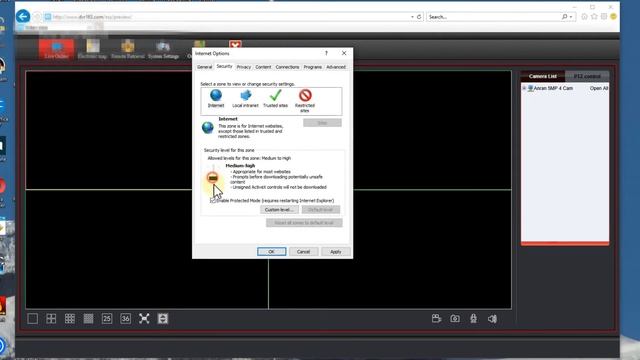640x360 pixels.
Task: Click the page up/down switch icon
Action: point(163,319)
